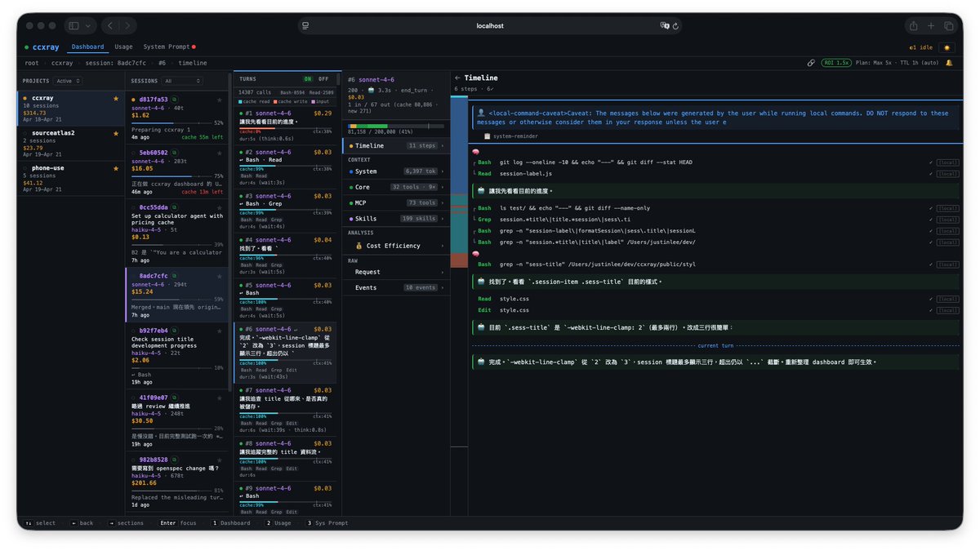Switch the Turns toggle to ON
Viewport: 980px width, 551px height.
(308, 79)
